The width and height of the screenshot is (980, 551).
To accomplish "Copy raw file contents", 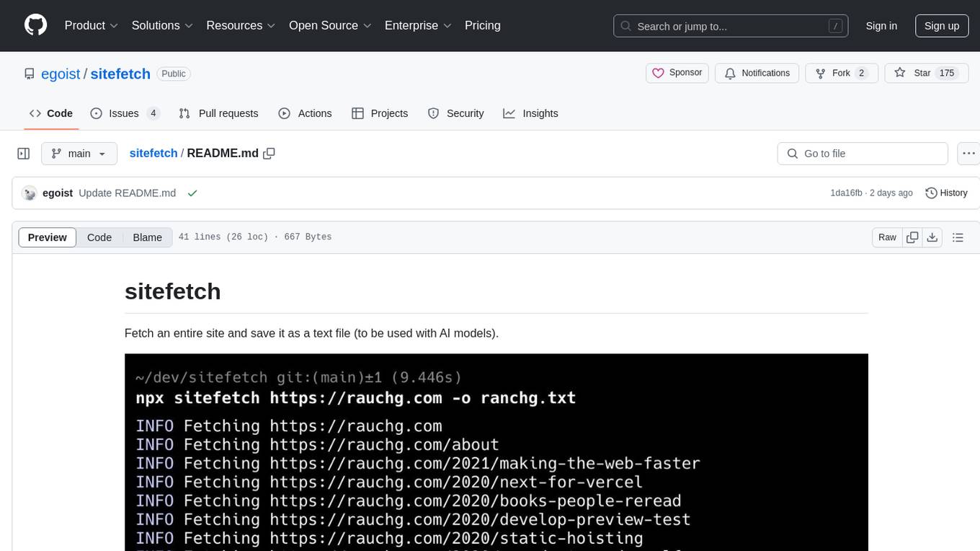I will [912, 237].
